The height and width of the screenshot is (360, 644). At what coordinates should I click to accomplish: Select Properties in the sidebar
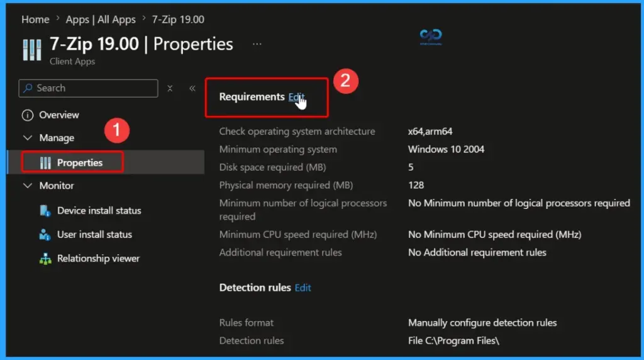106,162
